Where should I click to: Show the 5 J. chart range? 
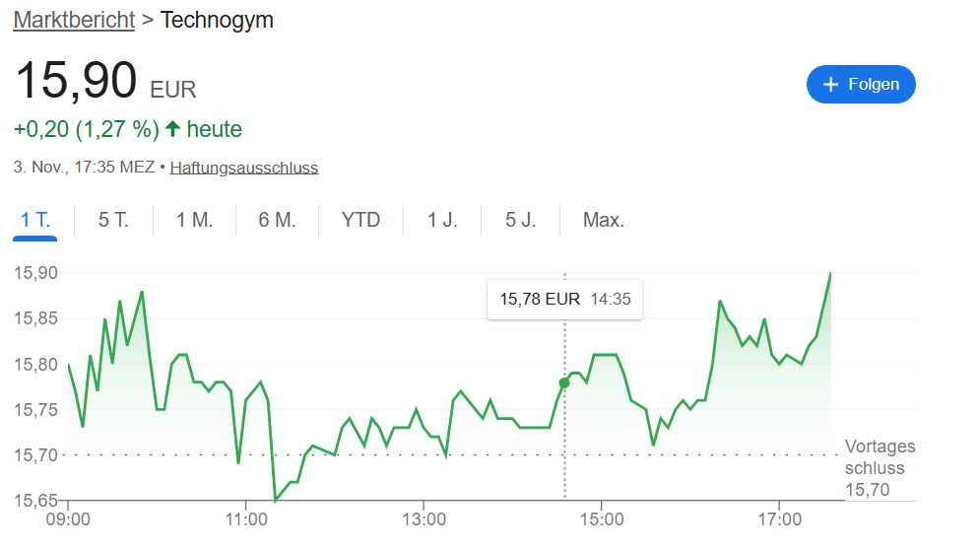click(x=520, y=220)
